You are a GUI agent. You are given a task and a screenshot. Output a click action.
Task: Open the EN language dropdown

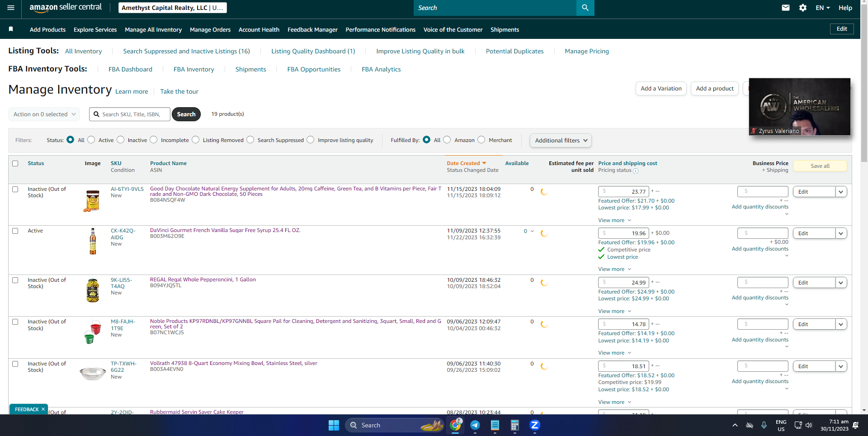(823, 8)
